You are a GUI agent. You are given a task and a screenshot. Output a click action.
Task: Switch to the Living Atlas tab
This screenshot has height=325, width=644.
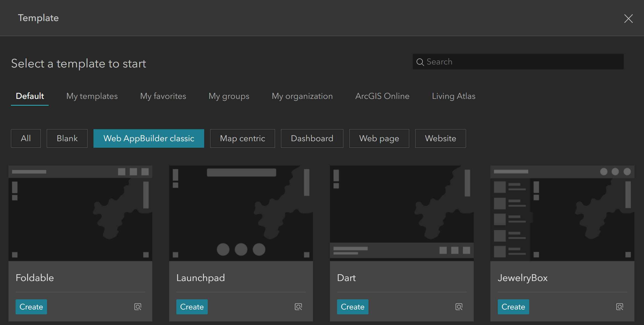(453, 96)
